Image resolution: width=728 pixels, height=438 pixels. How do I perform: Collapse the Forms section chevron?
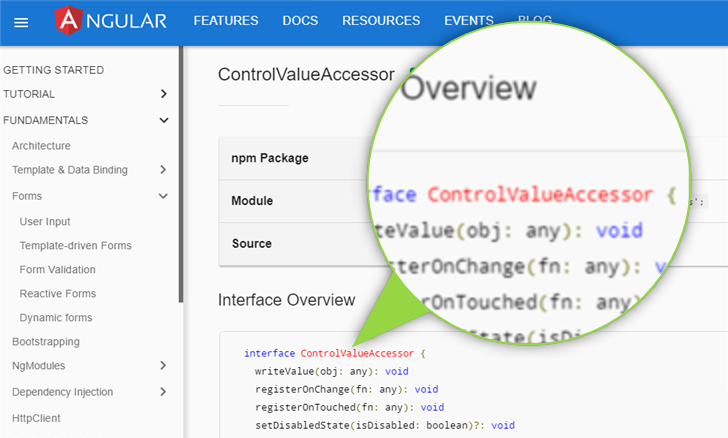[163, 196]
